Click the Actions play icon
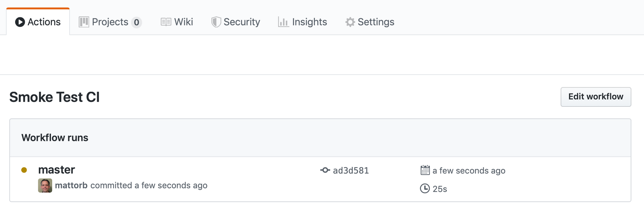Image resolution: width=644 pixels, height=210 pixels. tap(20, 22)
